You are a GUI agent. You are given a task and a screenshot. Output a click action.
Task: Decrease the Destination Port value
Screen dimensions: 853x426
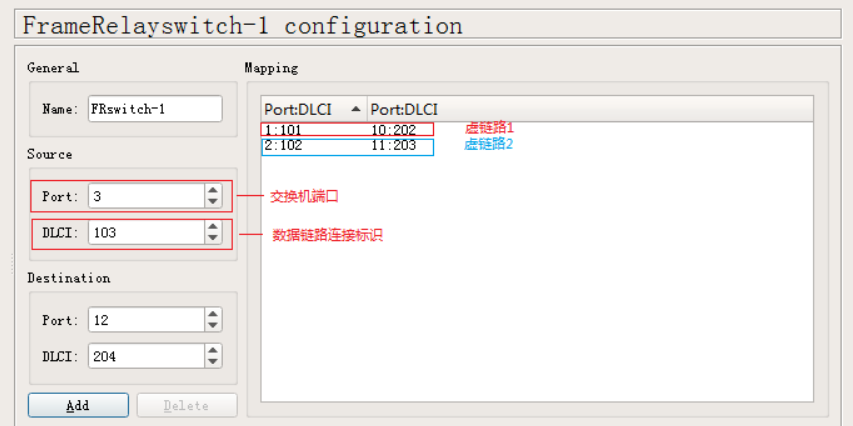click(x=213, y=326)
